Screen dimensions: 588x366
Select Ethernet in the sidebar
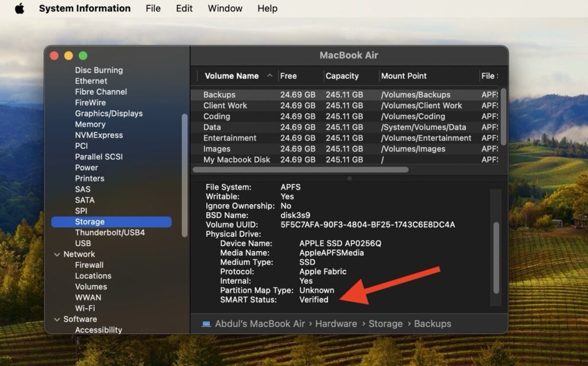(x=91, y=80)
